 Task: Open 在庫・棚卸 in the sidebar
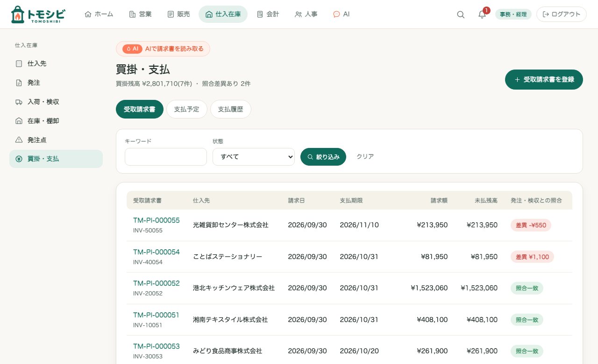pos(56,121)
